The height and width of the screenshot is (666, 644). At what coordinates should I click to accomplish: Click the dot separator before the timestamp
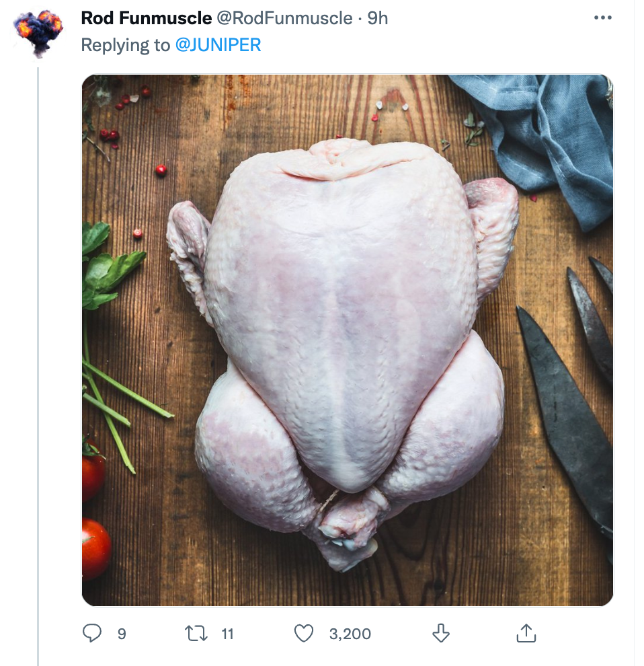tap(360, 18)
